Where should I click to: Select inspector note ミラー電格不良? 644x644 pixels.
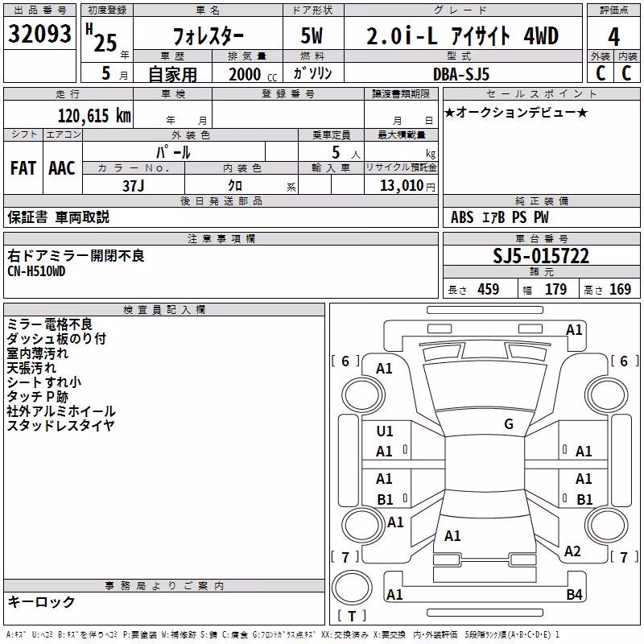[50, 324]
